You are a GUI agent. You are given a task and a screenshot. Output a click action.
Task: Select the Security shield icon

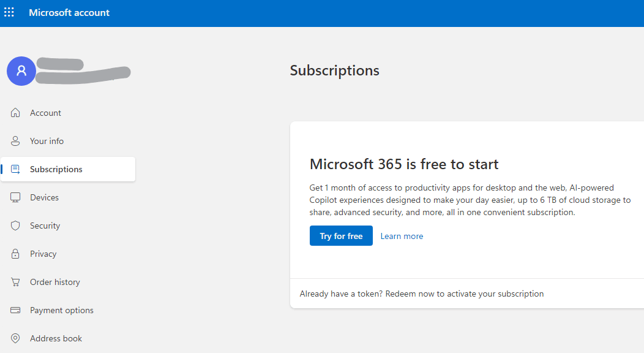pos(15,225)
